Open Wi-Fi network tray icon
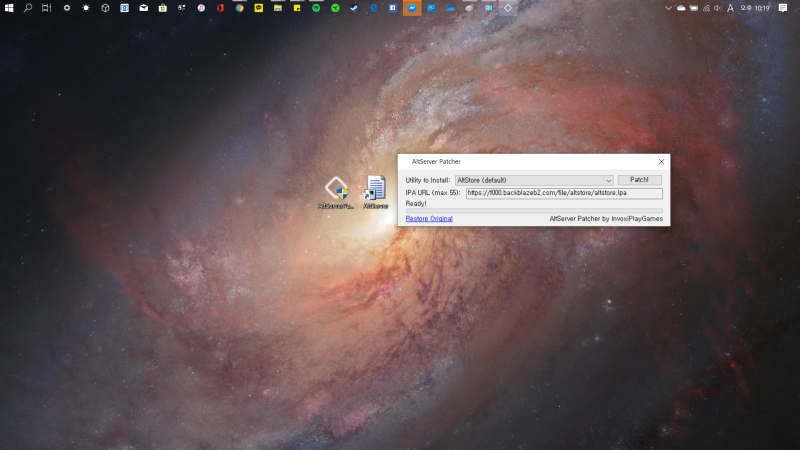800x450 pixels. (x=706, y=8)
